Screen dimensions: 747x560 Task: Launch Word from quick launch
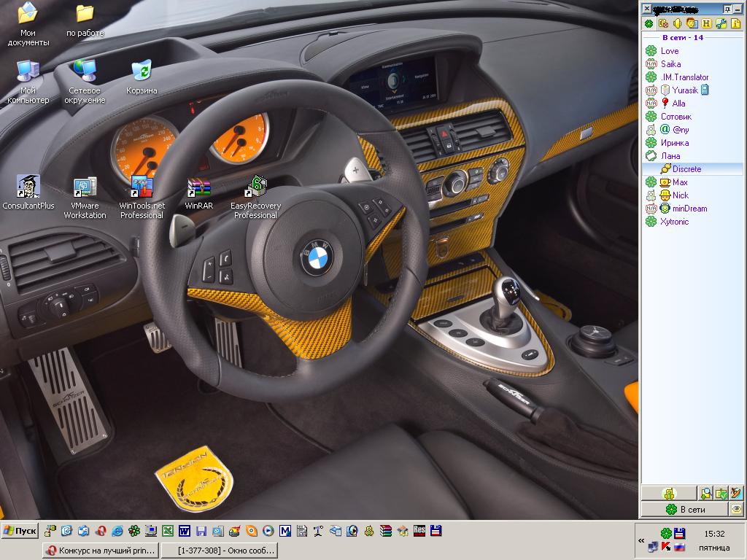[x=185, y=531]
